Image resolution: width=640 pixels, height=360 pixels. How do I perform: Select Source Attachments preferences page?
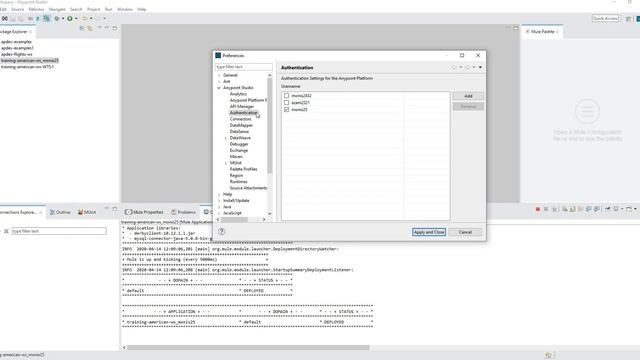coord(248,188)
